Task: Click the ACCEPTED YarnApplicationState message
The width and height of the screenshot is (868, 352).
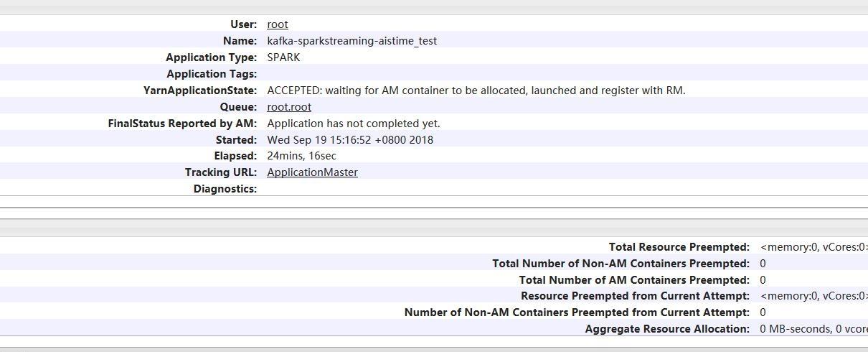Action: click(476, 91)
